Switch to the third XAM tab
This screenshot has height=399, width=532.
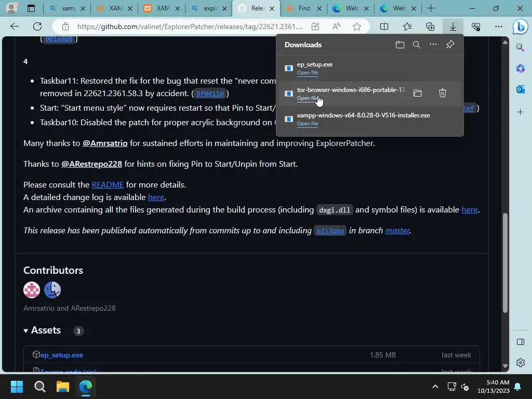pos(162,8)
